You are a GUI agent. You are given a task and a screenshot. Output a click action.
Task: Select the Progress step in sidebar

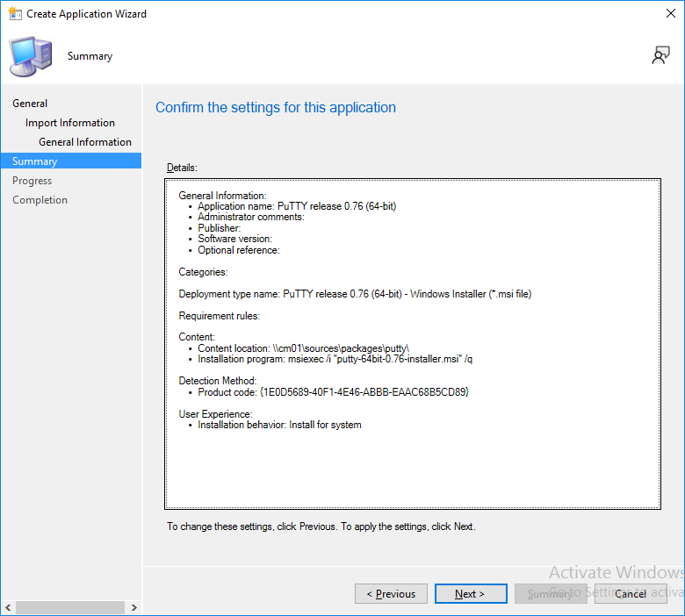coord(32,181)
